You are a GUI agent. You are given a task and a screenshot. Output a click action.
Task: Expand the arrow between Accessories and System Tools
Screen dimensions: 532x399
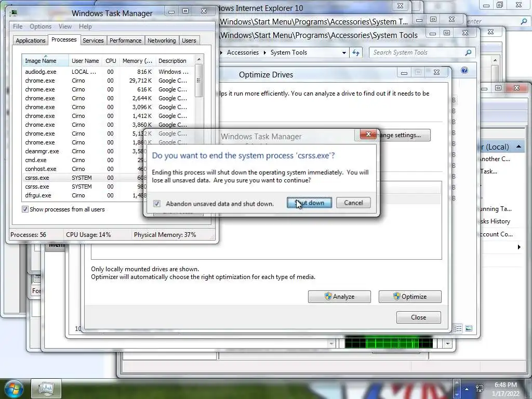[264, 52]
